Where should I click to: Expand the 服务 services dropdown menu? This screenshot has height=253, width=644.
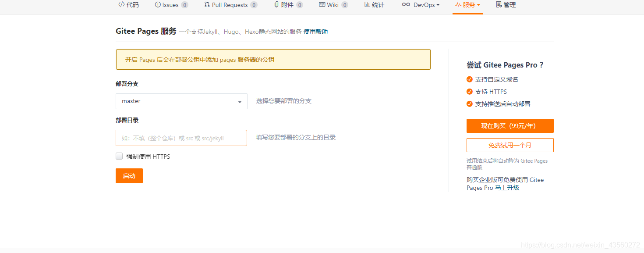click(467, 5)
